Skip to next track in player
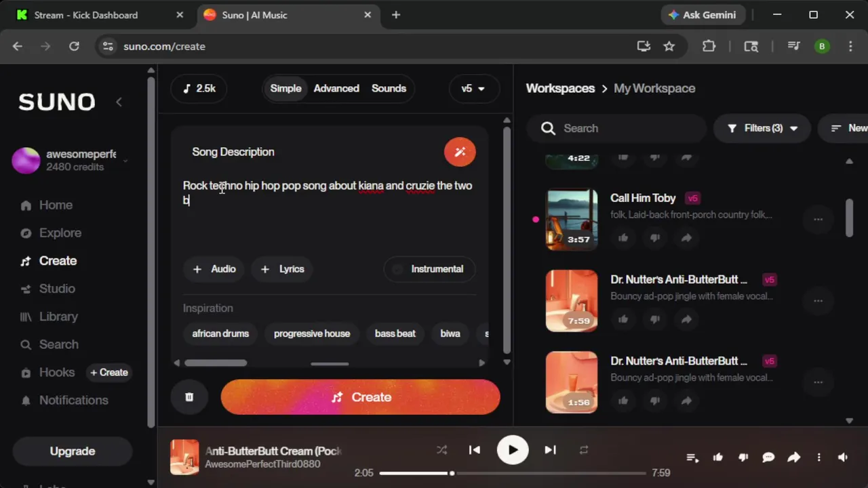The image size is (868, 488). pyautogui.click(x=550, y=450)
